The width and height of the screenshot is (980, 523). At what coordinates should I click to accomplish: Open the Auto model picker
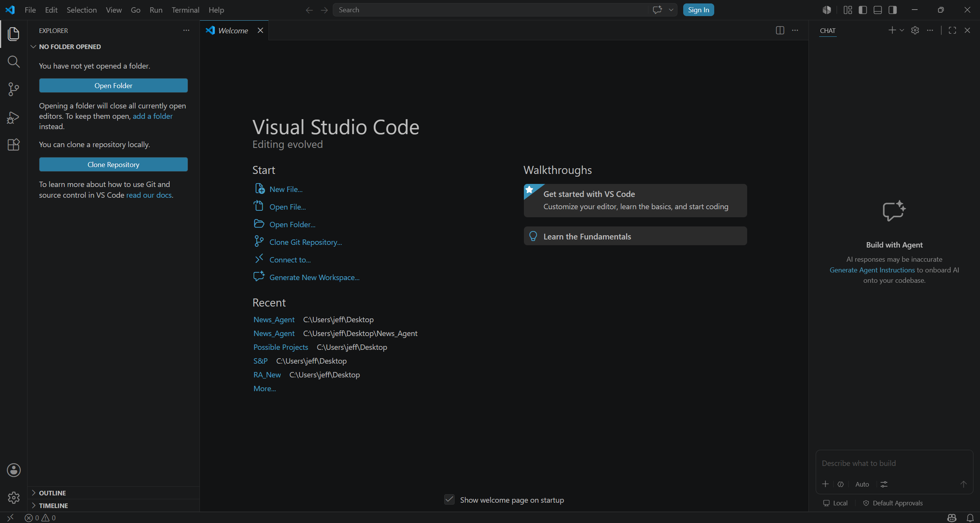coord(862,484)
